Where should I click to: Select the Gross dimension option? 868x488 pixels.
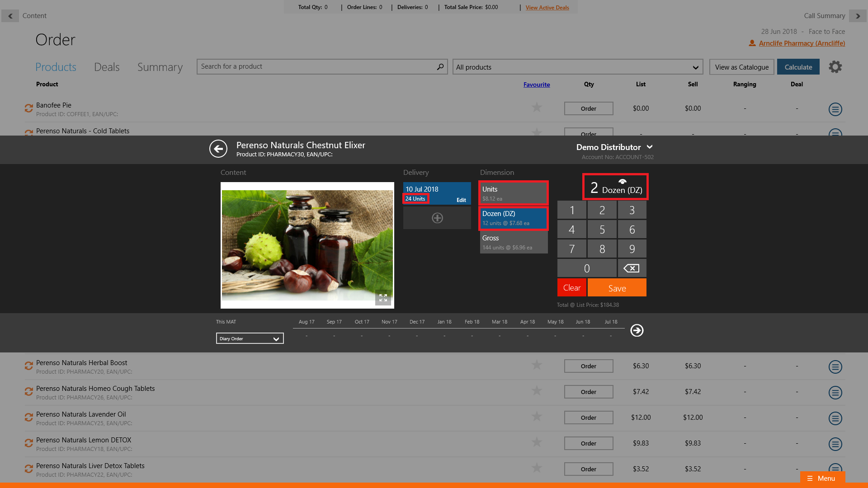point(514,242)
